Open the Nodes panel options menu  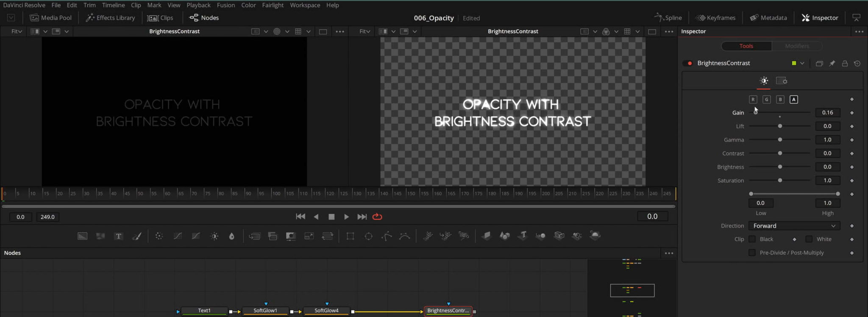669,253
